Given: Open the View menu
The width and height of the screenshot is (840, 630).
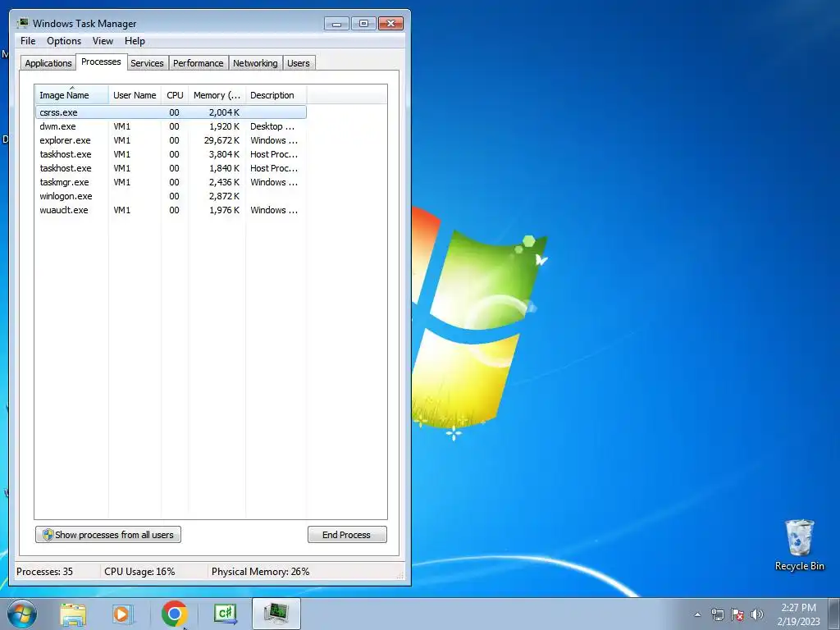Looking at the screenshot, I should (x=103, y=41).
